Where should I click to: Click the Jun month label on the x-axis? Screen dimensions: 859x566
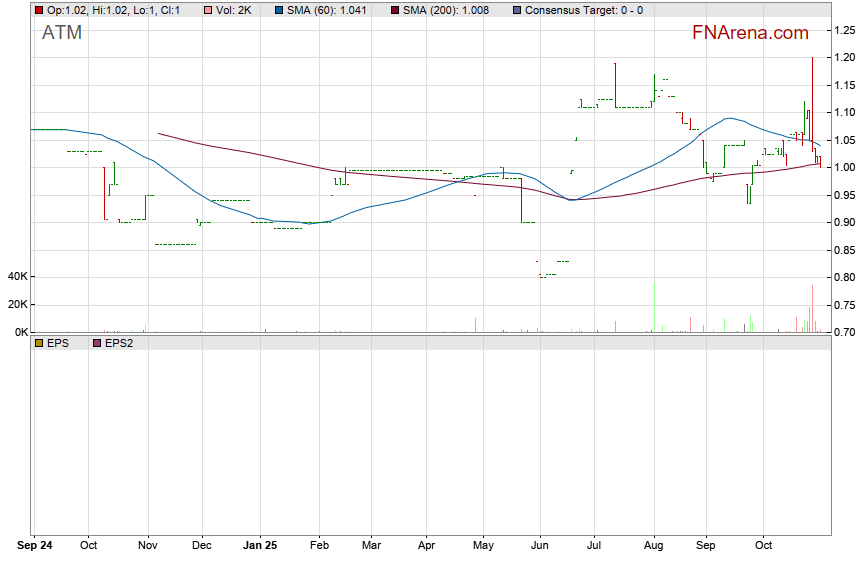click(539, 547)
